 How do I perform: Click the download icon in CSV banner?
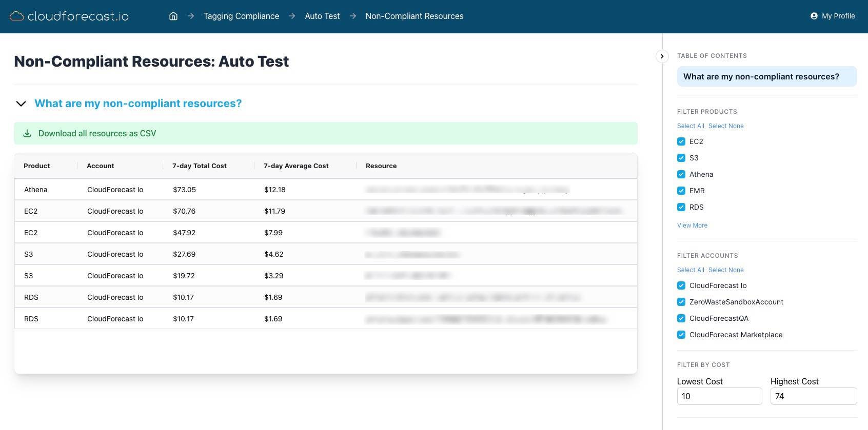click(x=27, y=133)
